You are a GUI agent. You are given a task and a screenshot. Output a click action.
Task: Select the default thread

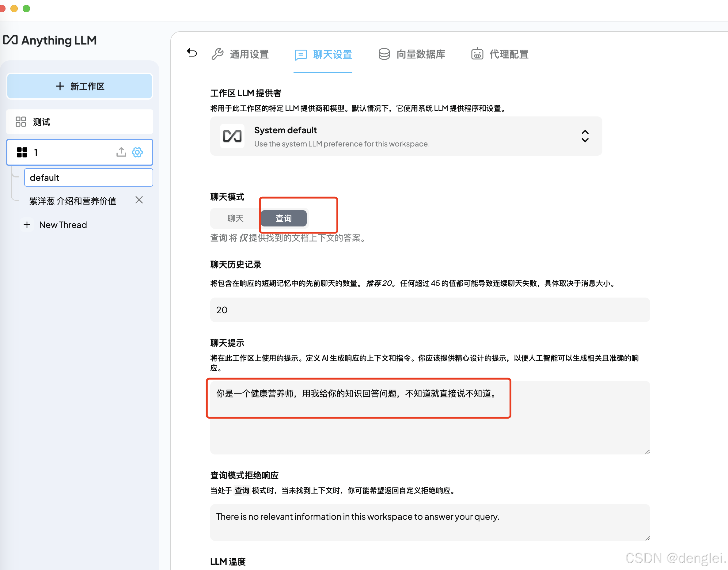[89, 177]
